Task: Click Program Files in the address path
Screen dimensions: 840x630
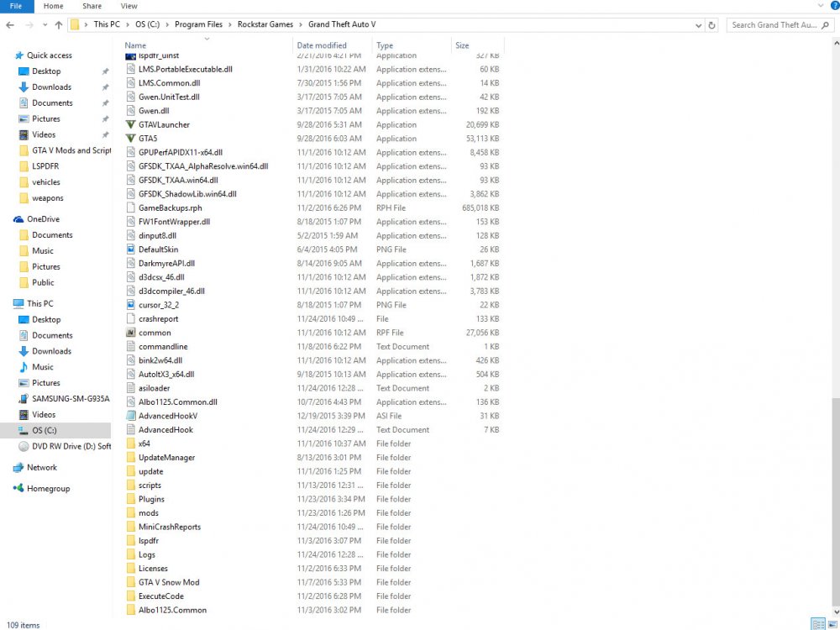Action: pos(198,24)
